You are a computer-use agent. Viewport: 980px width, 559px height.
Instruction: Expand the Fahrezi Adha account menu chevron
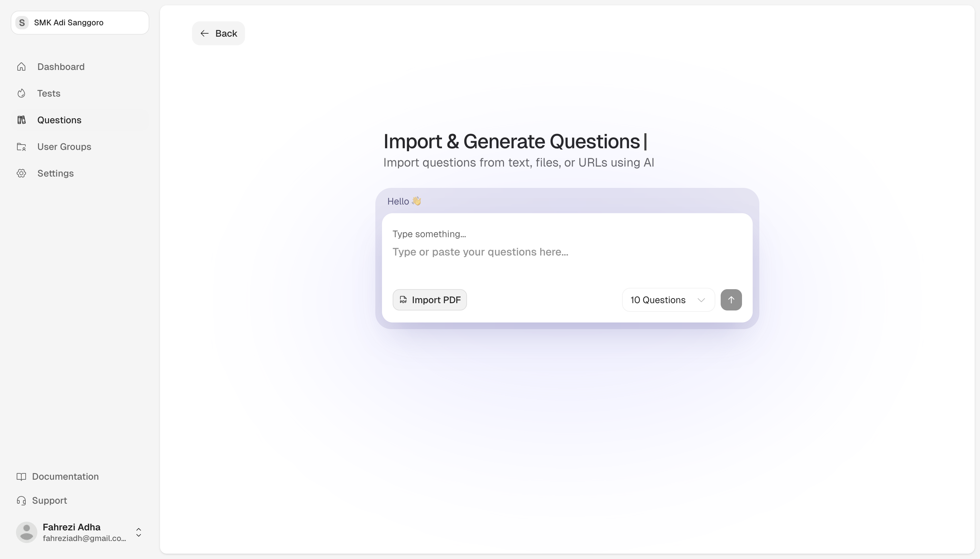coord(139,532)
